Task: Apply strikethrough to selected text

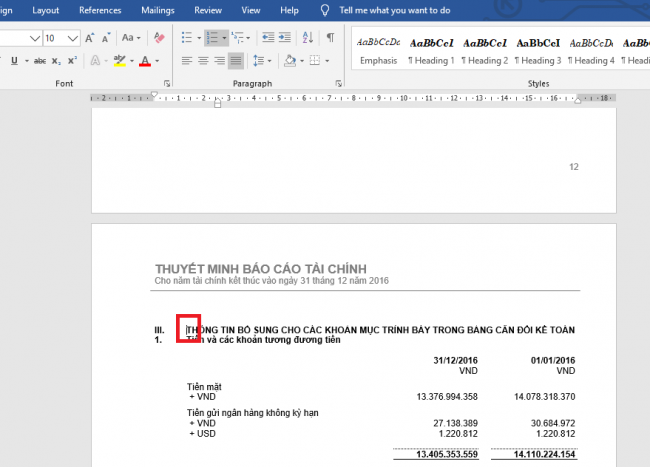Action: point(40,61)
